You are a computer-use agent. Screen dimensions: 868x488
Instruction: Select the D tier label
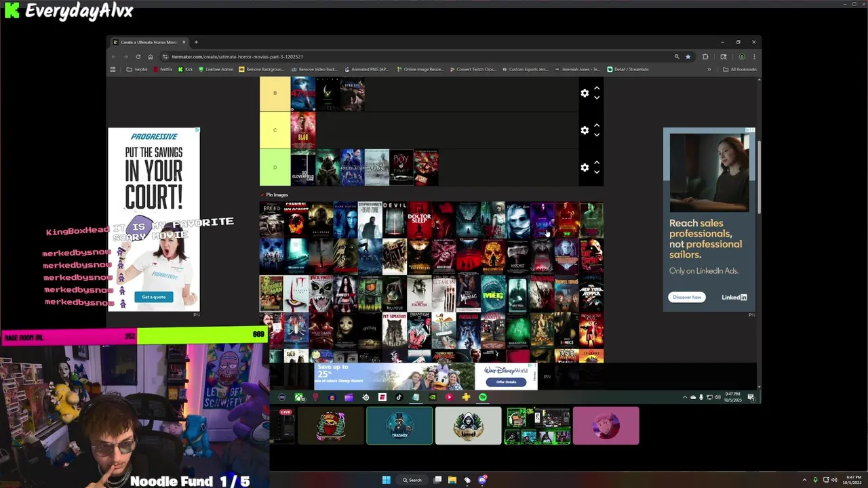275,167
